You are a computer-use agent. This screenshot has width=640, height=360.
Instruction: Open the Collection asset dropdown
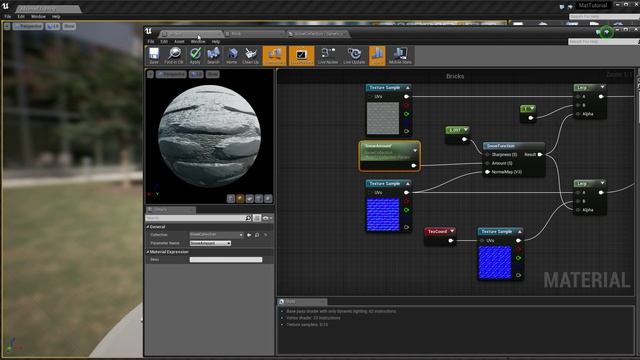[x=216, y=235]
